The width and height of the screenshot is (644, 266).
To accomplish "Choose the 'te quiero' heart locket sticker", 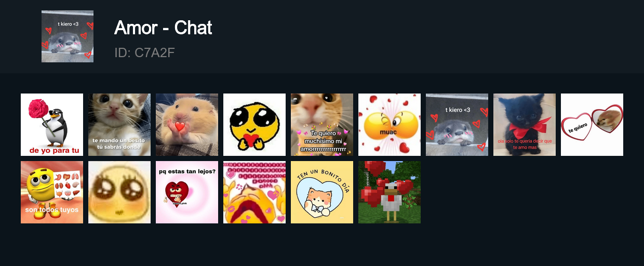I will 592,125.
